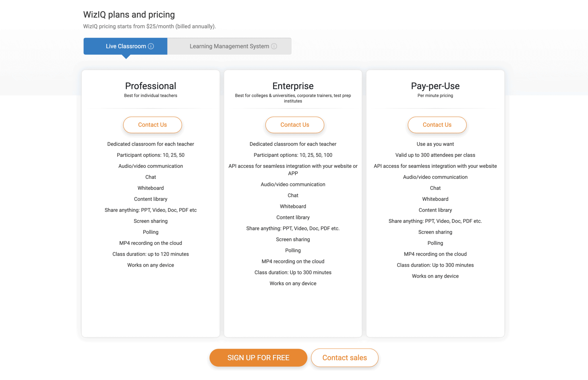Click the $25/month pricing subtitle text
Viewport: 588px width, 380px height.
pyautogui.click(x=149, y=26)
